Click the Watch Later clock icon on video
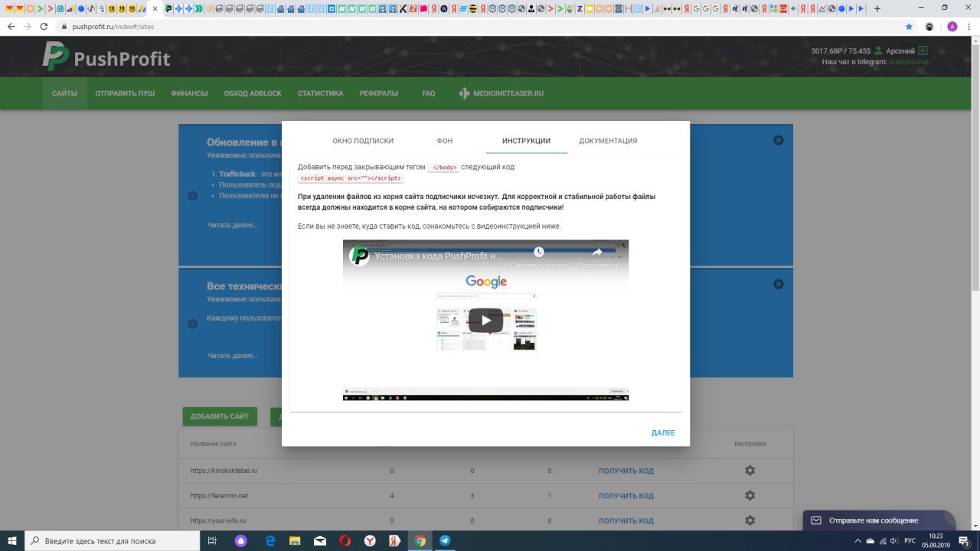 click(539, 252)
